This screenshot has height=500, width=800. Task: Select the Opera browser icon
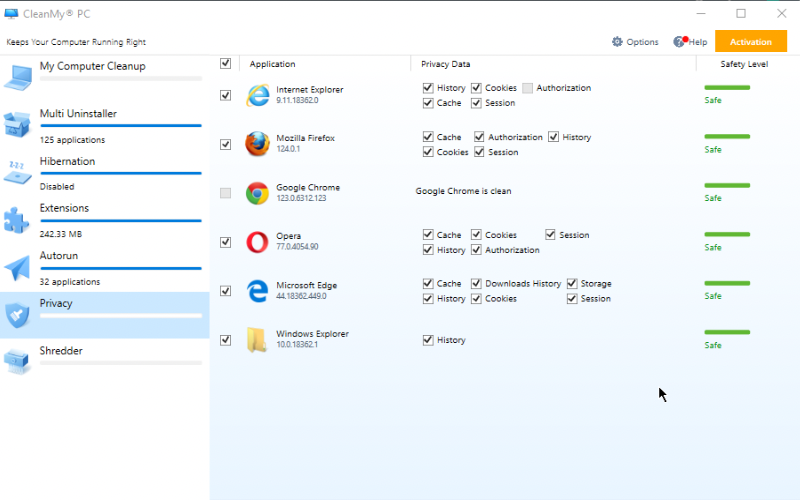257,242
